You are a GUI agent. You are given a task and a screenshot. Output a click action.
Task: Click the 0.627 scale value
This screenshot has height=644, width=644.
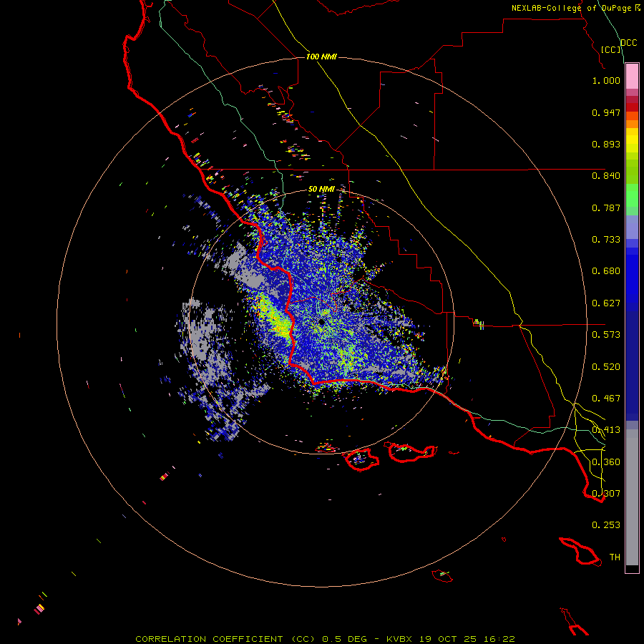pyautogui.click(x=606, y=303)
